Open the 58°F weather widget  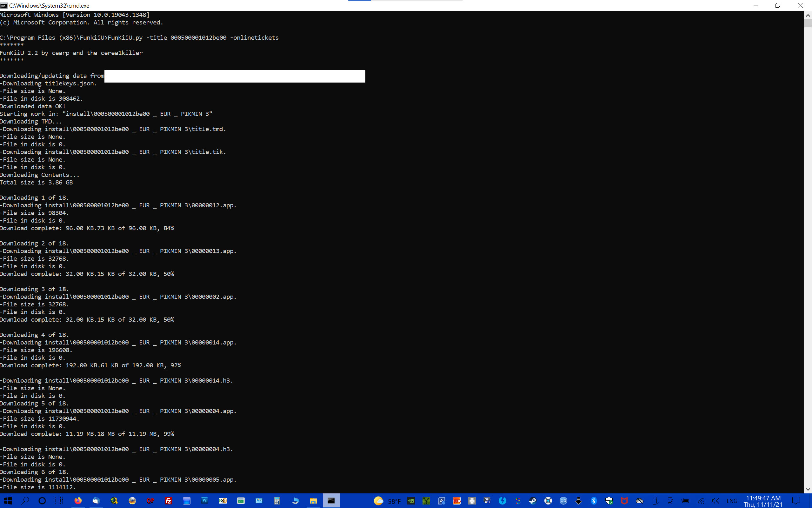point(387,501)
